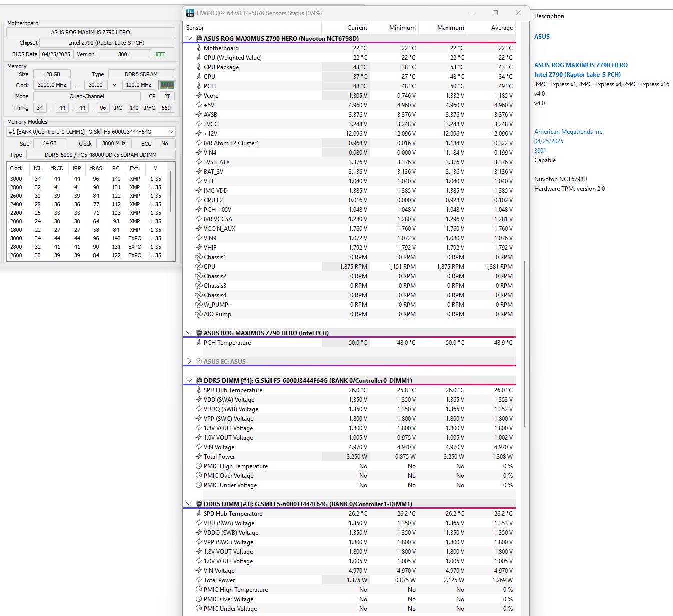Click fan icon next to AIO Pump
The image size is (673, 616).
(x=199, y=314)
